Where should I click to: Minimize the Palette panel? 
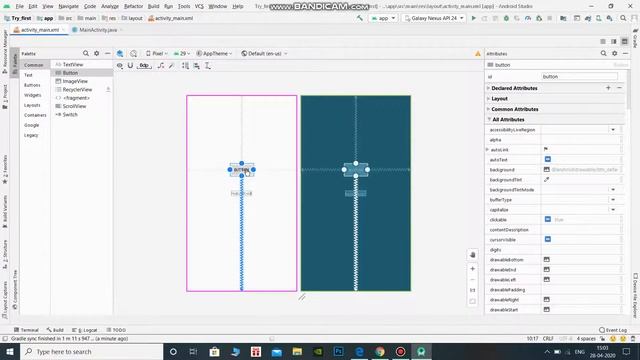107,53
